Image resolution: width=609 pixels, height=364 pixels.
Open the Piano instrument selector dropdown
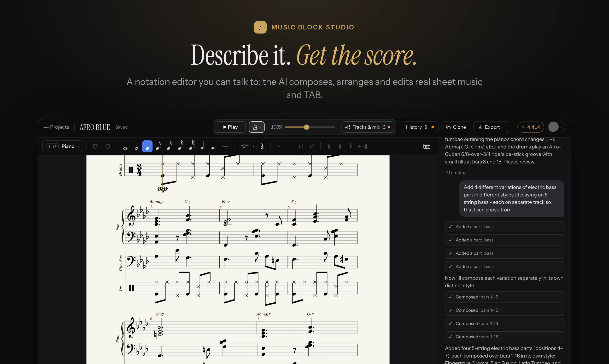[x=63, y=146]
